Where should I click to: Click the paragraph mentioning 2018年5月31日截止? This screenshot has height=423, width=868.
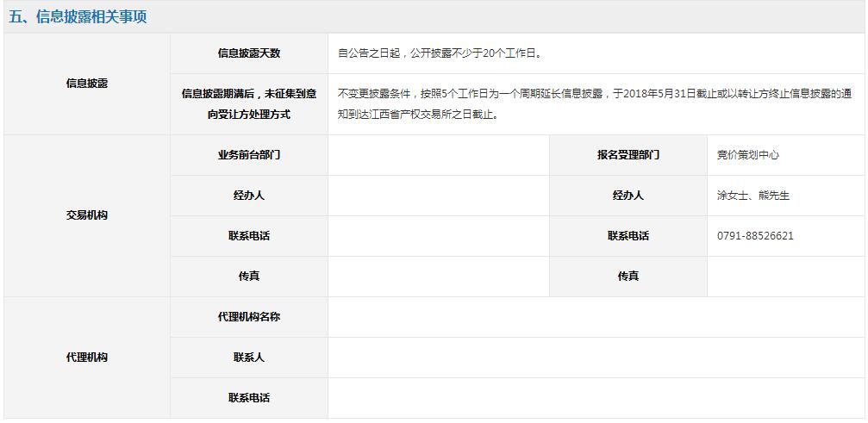click(x=595, y=103)
